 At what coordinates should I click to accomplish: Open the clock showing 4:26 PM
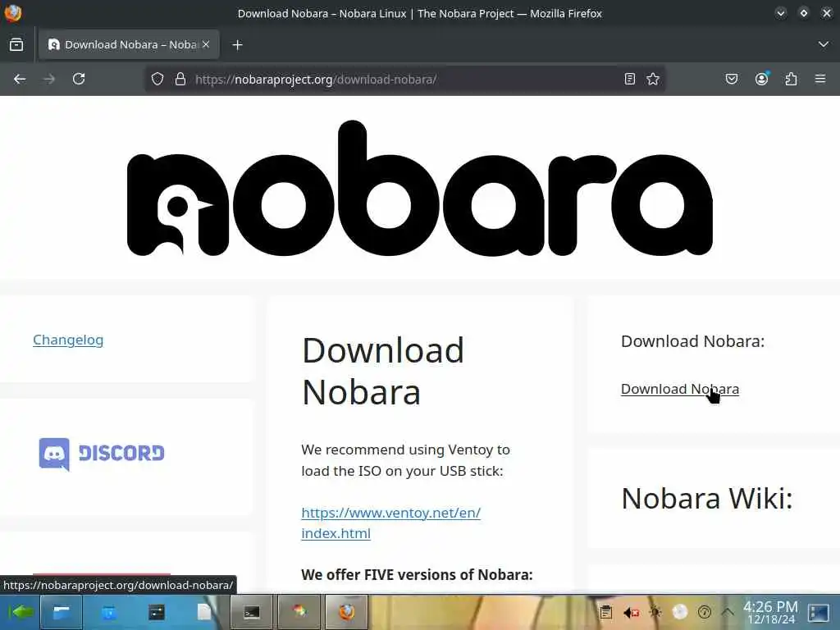771,612
